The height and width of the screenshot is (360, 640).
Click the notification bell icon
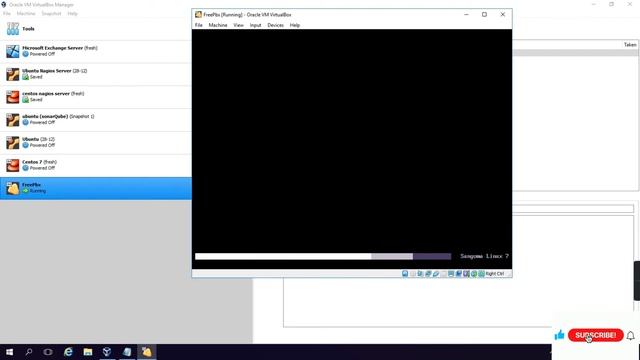[x=631, y=336]
